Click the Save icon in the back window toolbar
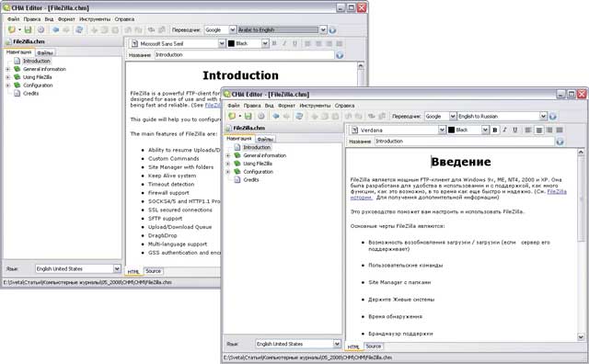589x364 pixels. (28, 29)
